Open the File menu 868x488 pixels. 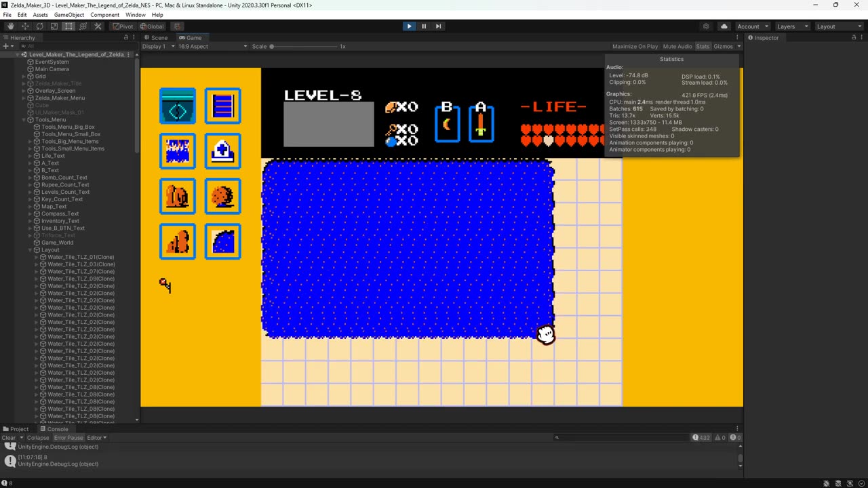pyautogui.click(x=7, y=15)
